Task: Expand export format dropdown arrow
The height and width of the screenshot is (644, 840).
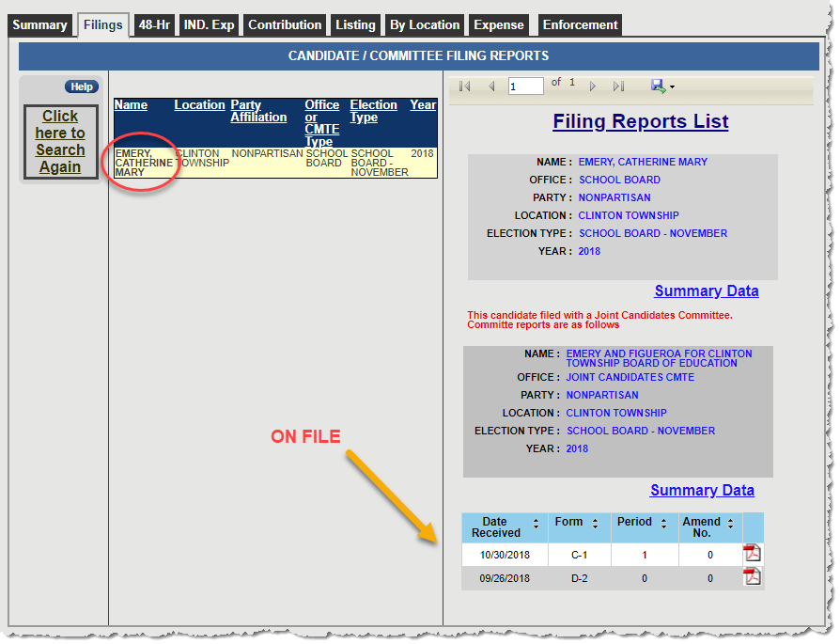Action: 673,86
